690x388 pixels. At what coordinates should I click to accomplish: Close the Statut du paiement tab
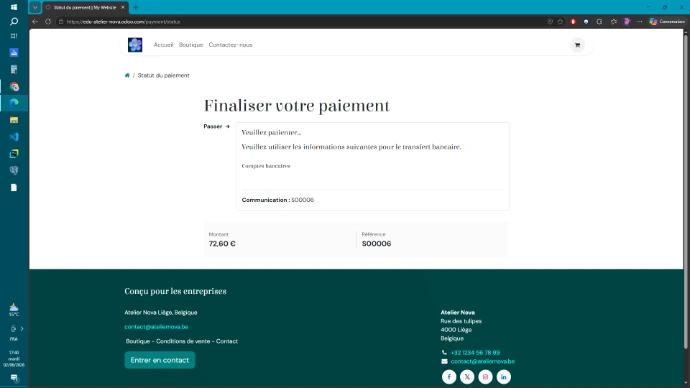[x=123, y=7]
